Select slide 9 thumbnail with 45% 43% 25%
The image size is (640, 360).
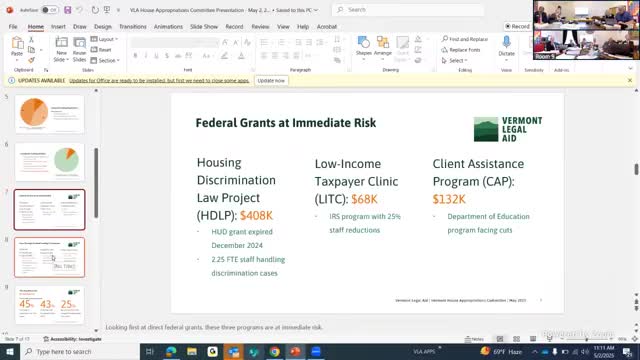(x=49, y=305)
